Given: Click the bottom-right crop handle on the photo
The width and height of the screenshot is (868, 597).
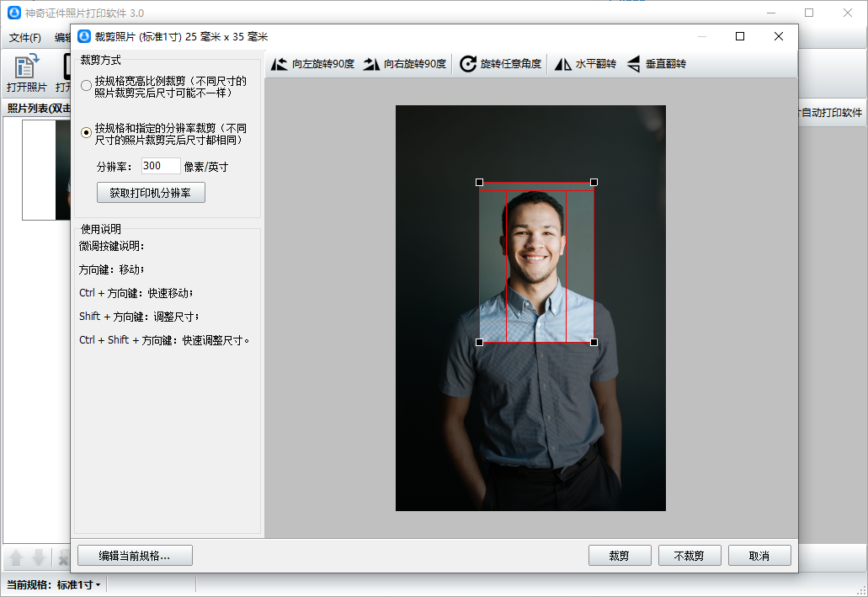Looking at the screenshot, I should coord(594,342).
